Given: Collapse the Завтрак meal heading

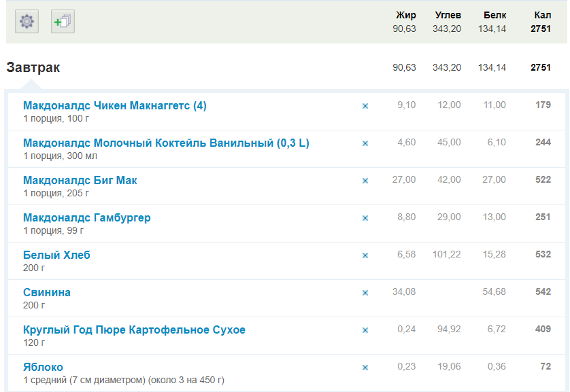Looking at the screenshot, I should click(33, 67).
